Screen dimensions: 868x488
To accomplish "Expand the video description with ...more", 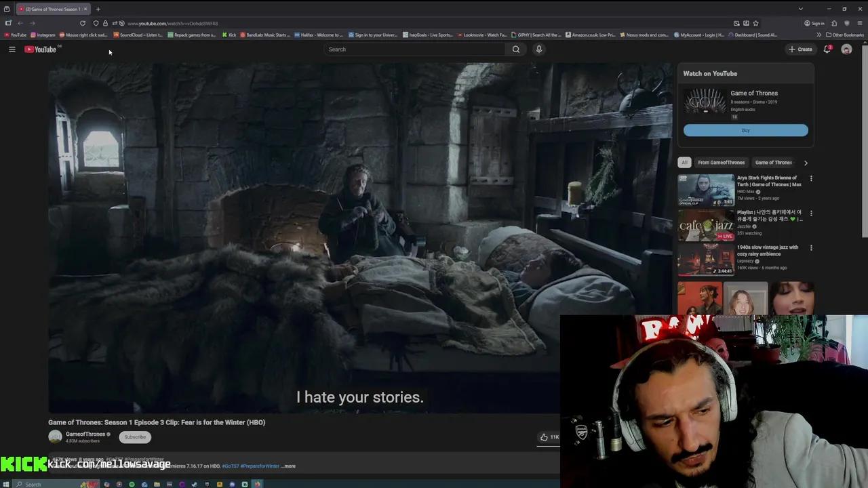I will (288, 466).
